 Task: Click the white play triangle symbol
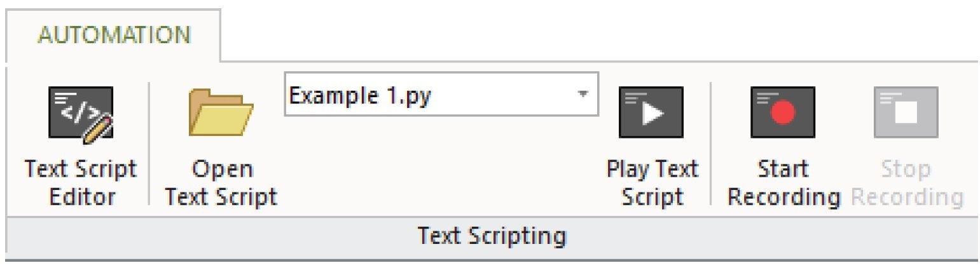pos(652,112)
